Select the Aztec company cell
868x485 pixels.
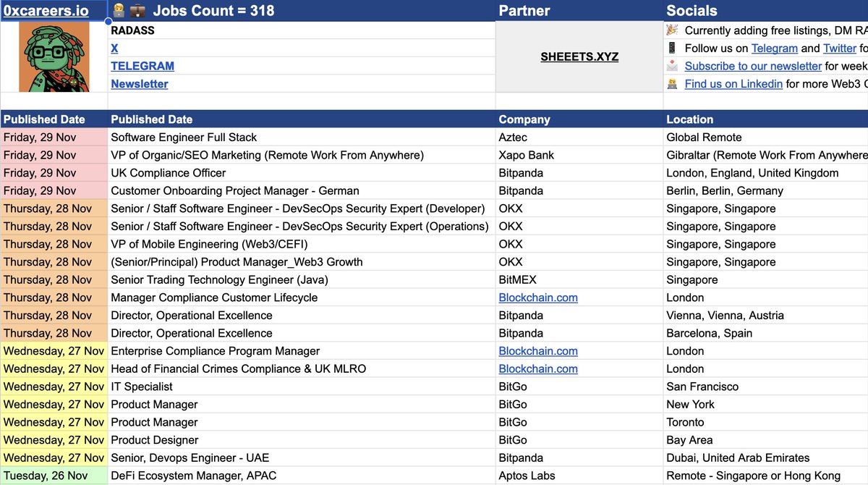pos(579,138)
